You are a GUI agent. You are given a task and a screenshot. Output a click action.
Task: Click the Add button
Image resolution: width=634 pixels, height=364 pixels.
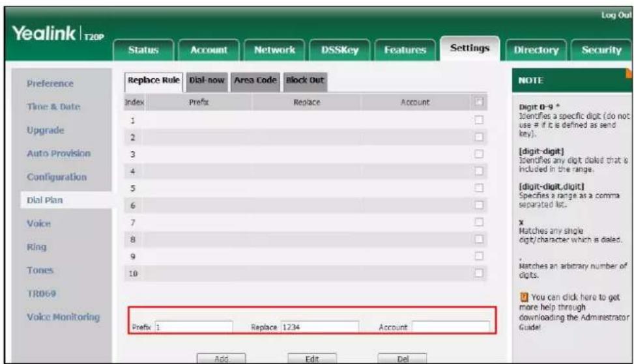click(221, 359)
